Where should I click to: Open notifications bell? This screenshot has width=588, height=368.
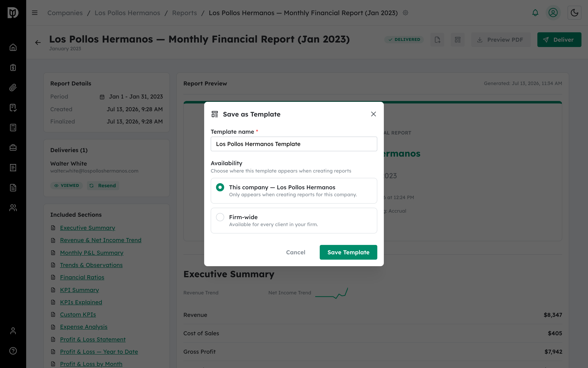(535, 13)
